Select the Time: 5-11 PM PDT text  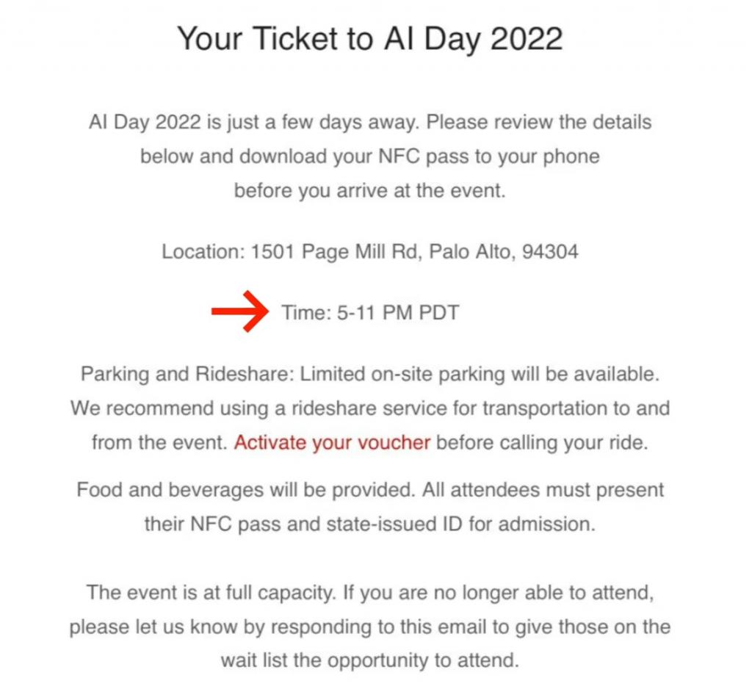click(x=370, y=312)
